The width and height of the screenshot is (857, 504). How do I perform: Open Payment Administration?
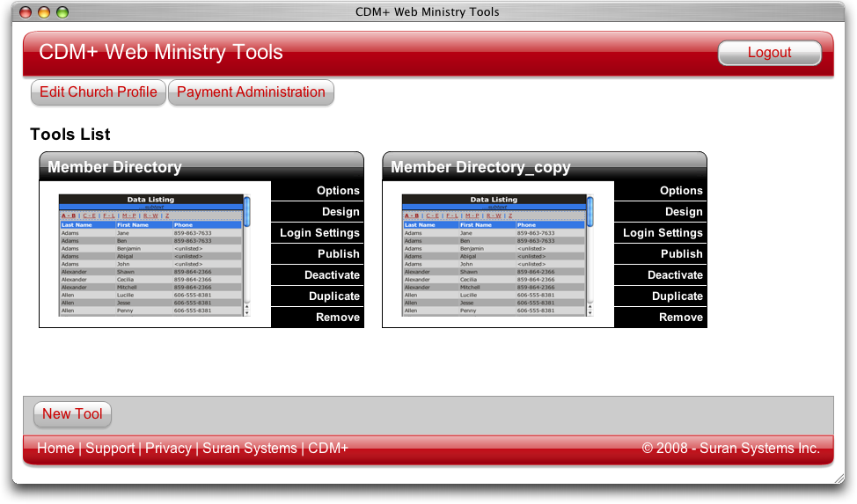pyautogui.click(x=251, y=92)
